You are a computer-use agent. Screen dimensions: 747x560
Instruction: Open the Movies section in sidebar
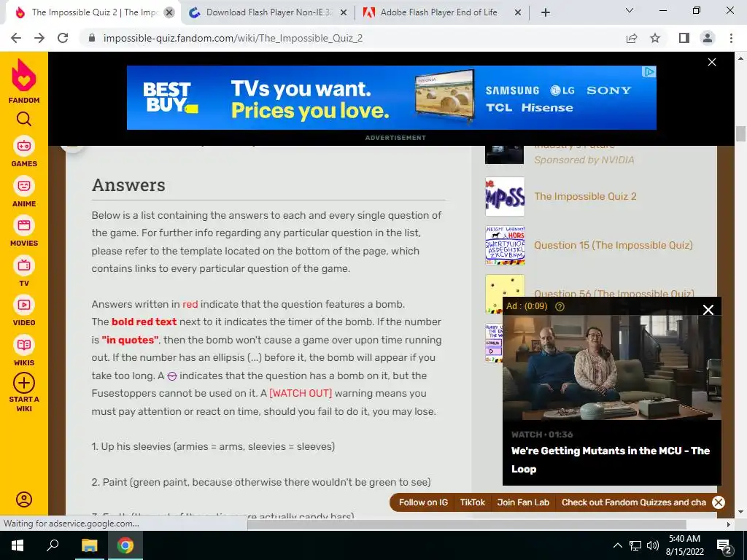coord(24,231)
